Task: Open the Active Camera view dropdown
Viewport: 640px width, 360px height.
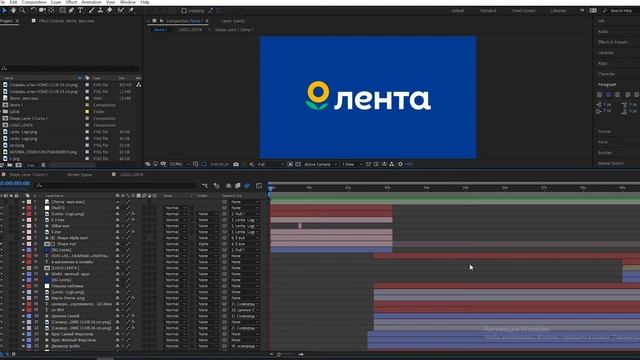Action: coord(320,164)
